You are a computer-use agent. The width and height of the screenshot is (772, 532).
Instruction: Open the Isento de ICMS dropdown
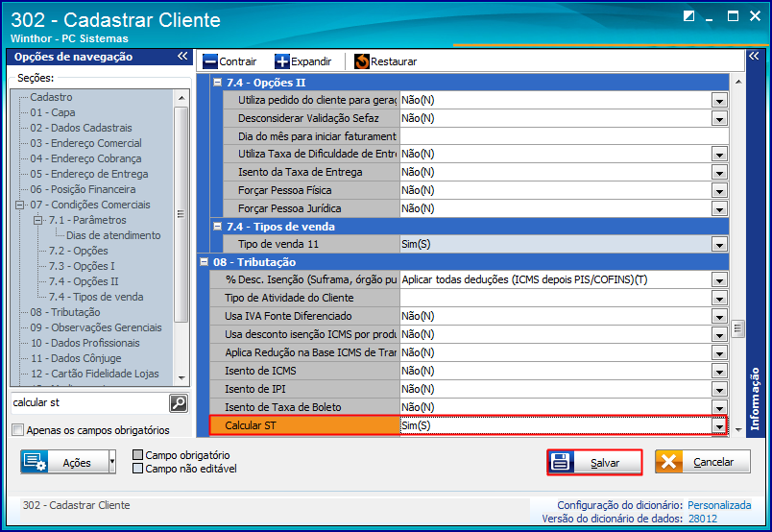point(719,371)
